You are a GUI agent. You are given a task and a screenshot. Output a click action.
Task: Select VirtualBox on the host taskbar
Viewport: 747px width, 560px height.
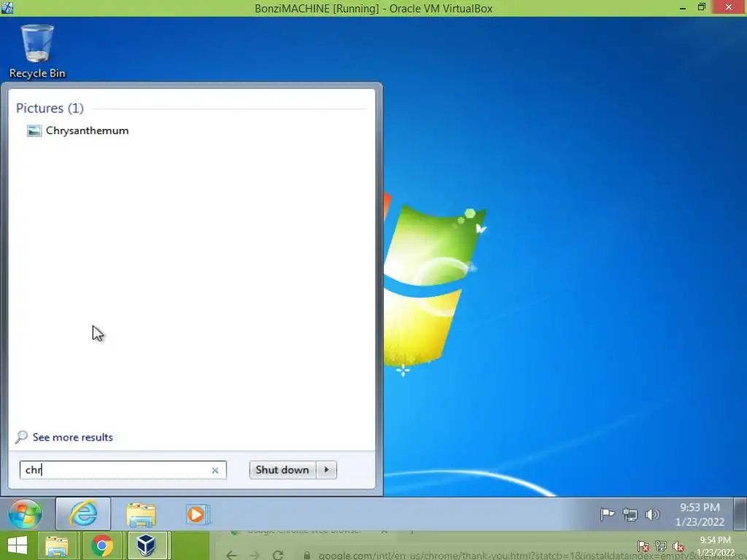pyautogui.click(x=146, y=545)
